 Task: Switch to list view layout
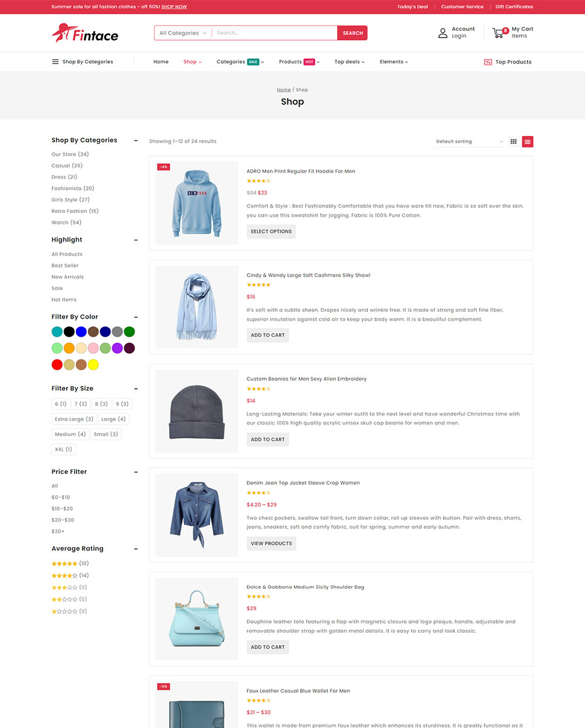(x=527, y=141)
